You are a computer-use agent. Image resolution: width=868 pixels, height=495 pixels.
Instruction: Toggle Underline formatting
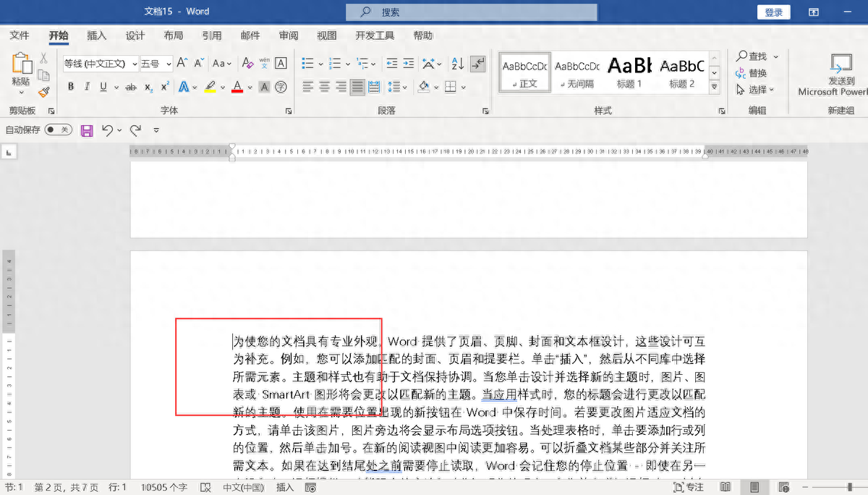point(104,87)
